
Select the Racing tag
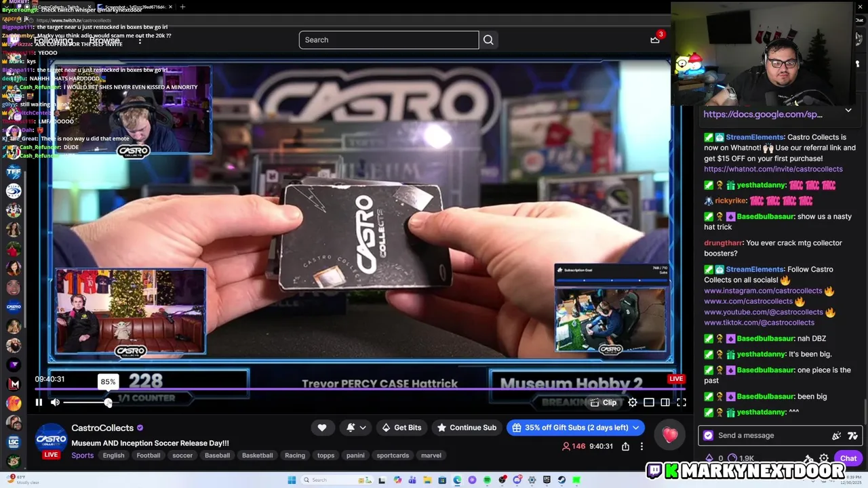295,455
